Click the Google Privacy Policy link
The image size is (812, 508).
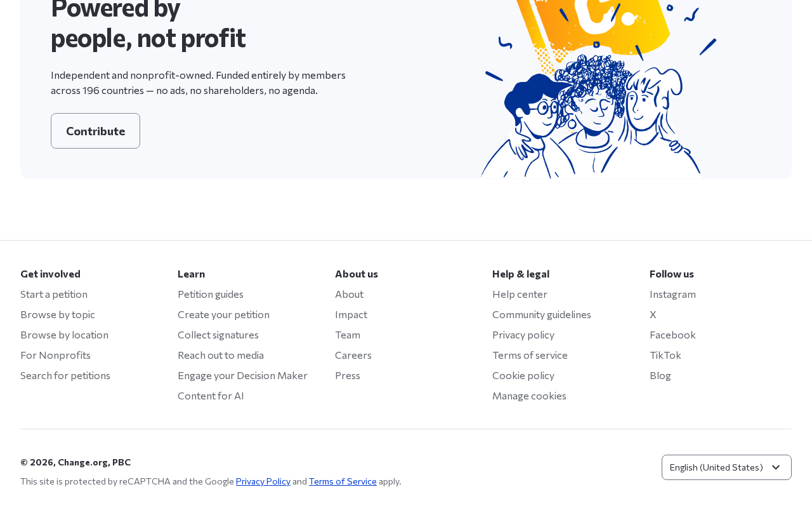point(263,481)
